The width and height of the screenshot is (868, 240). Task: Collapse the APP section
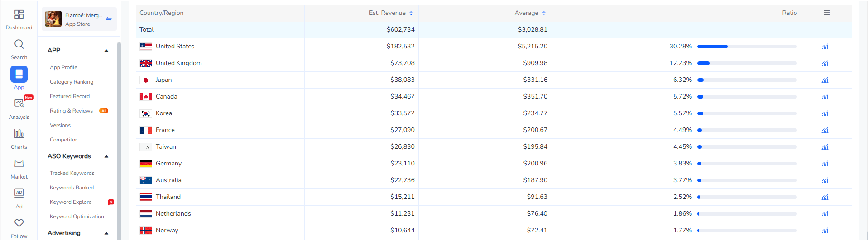click(x=106, y=51)
